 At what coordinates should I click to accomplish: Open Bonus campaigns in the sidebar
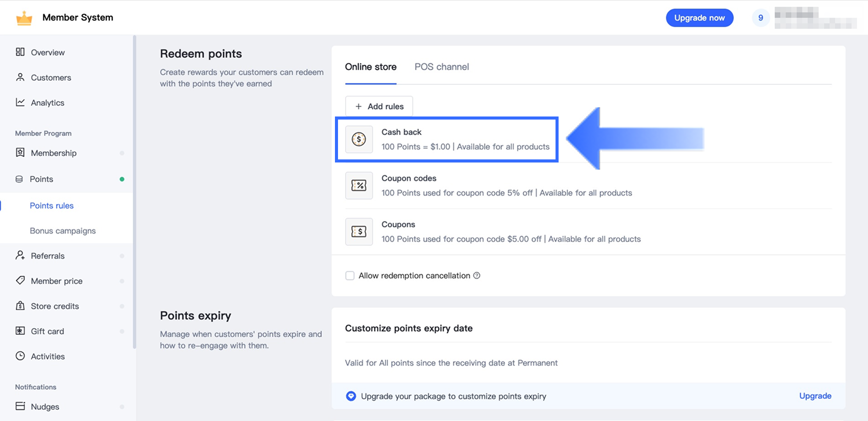point(63,231)
